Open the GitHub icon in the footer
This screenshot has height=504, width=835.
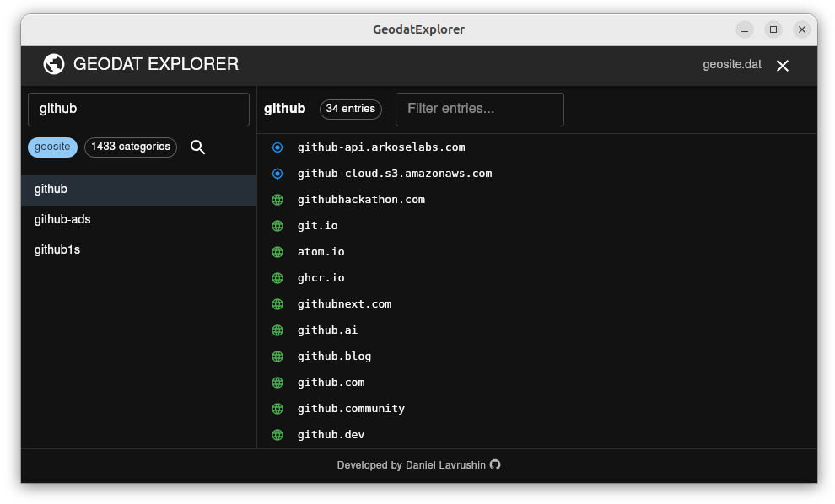tap(495, 464)
